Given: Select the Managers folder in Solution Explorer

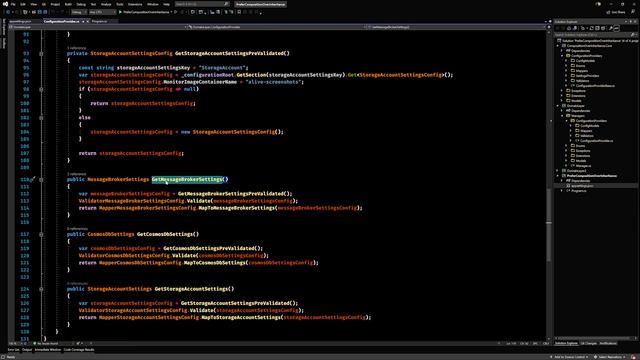Looking at the screenshot, I should 578,116.
